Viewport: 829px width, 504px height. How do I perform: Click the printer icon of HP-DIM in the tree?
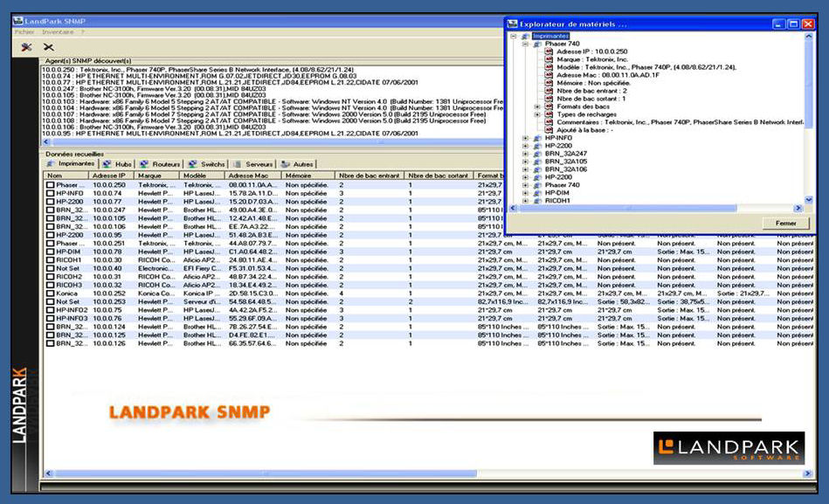pos(537,193)
